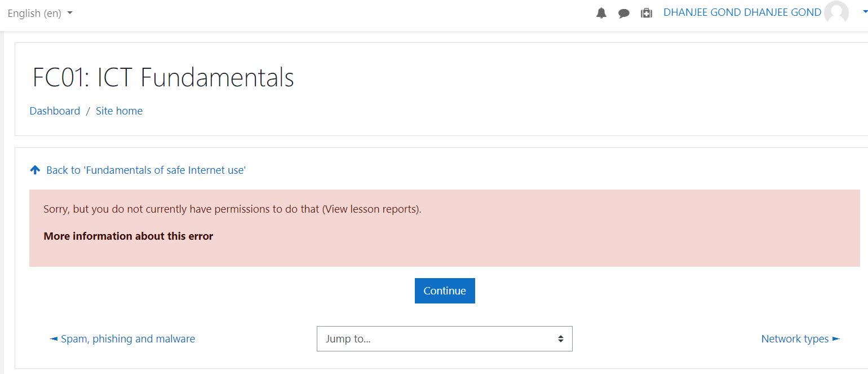The image size is (868, 374).
Task: Go to next activity Network types
Action: pyautogui.click(x=795, y=339)
